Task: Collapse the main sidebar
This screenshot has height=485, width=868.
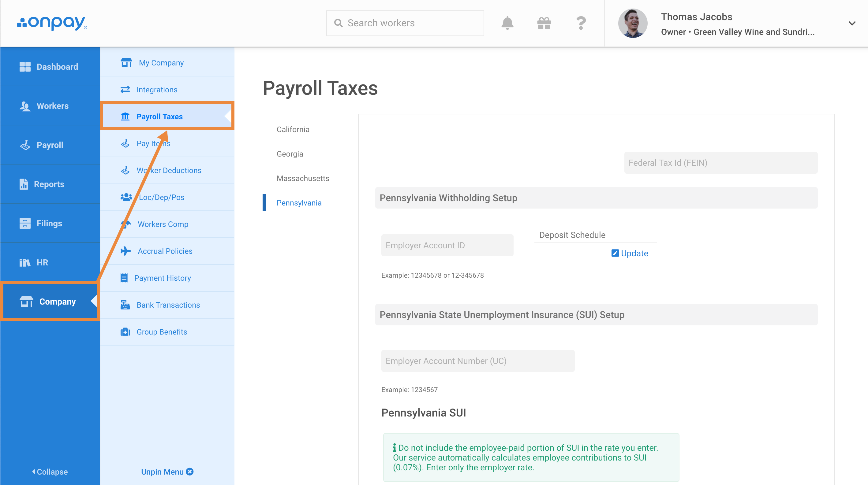Action: [x=50, y=472]
